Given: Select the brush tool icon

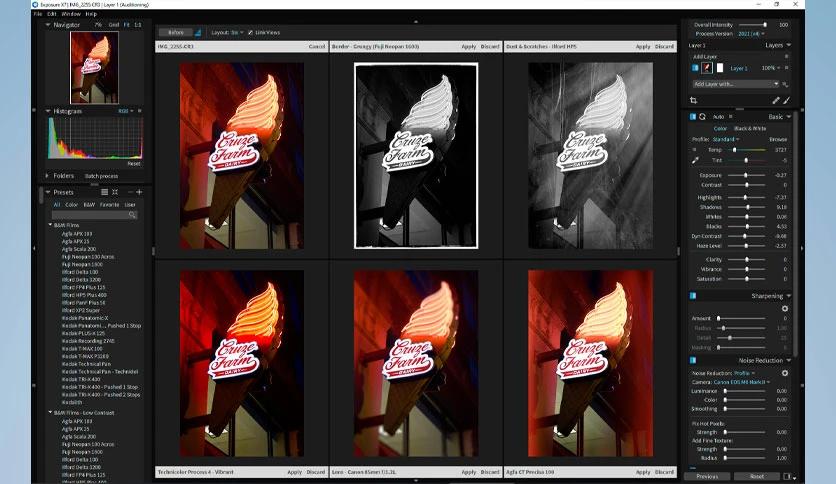Looking at the screenshot, I should coord(786,100).
